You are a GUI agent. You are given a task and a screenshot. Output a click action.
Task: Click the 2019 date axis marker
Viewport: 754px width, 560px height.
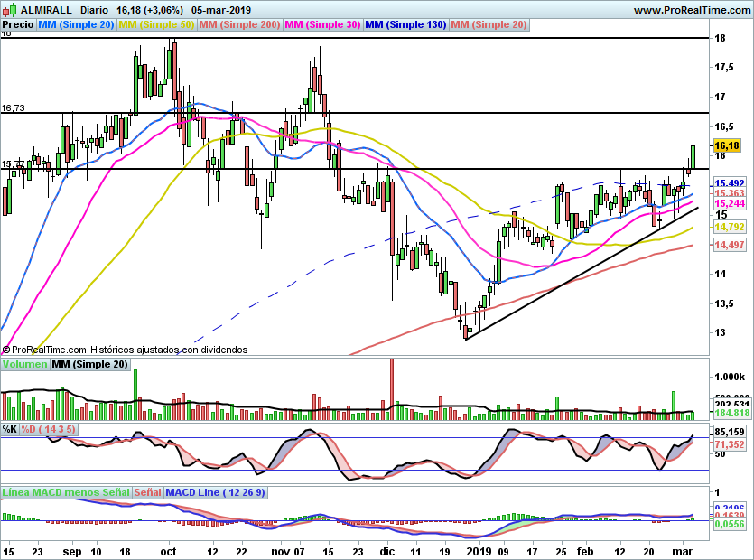point(479,552)
